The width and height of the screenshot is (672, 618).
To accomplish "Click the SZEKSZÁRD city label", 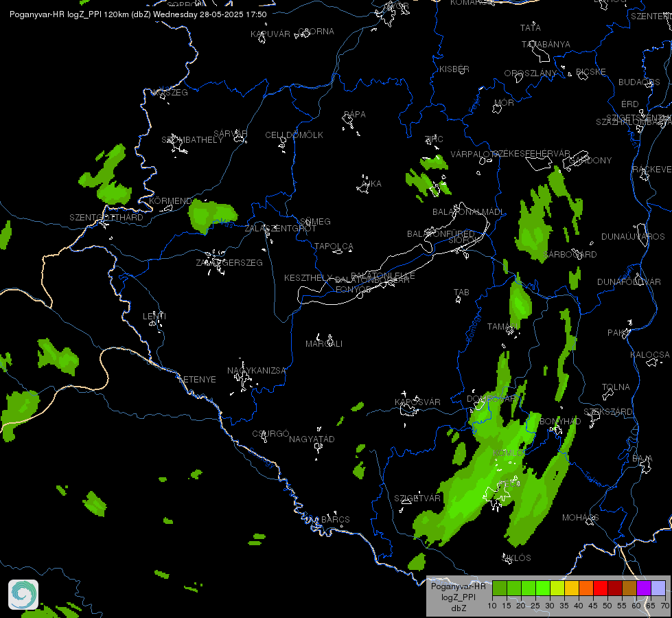I will click(607, 412).
